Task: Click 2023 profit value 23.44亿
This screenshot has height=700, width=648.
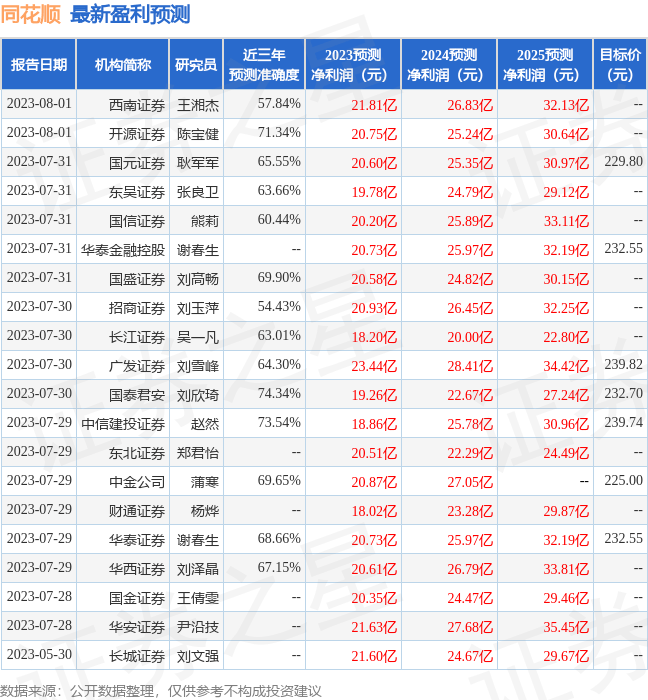Action: point(374,367)
